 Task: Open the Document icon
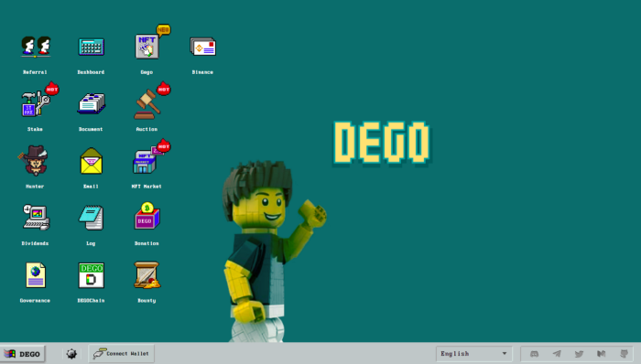pos(92,103)
